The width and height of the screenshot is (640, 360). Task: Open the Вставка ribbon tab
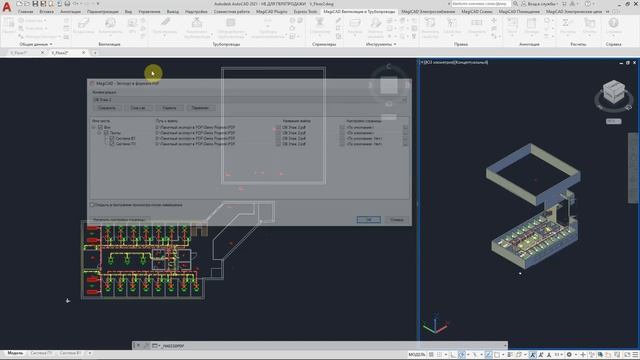pos(47,12)
